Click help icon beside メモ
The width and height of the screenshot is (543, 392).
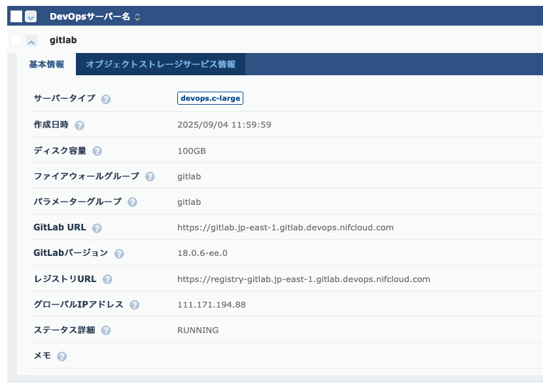coord(62,357)
